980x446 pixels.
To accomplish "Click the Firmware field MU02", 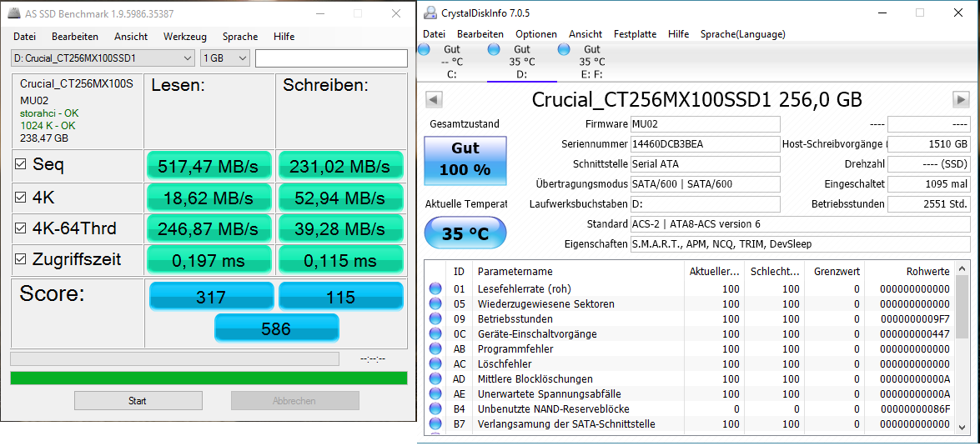I will coord(705,124).
